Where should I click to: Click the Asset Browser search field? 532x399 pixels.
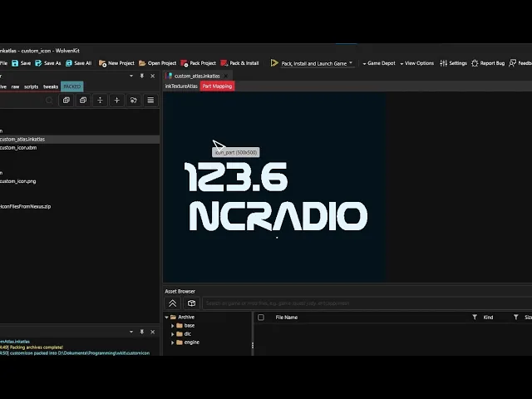367,303
